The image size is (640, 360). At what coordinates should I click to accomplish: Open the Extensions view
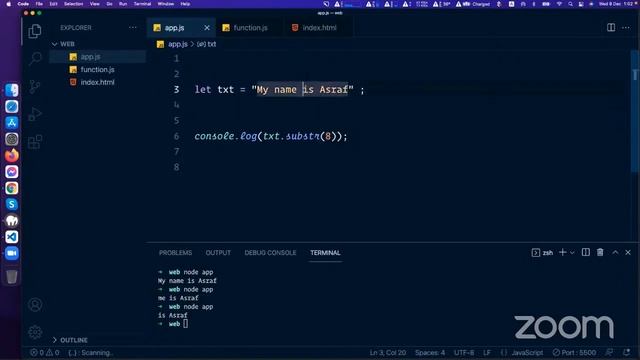click(x=35, y=142)
